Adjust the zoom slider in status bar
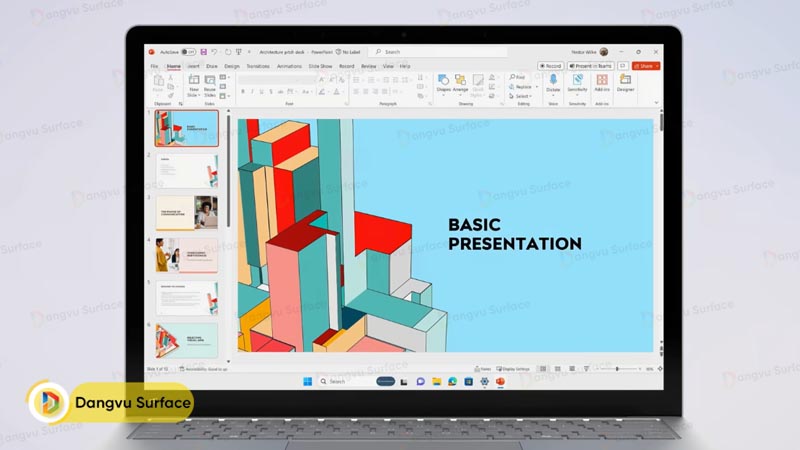Image resolution: width=800 pixels, height=450 pixels. [617, 369]
